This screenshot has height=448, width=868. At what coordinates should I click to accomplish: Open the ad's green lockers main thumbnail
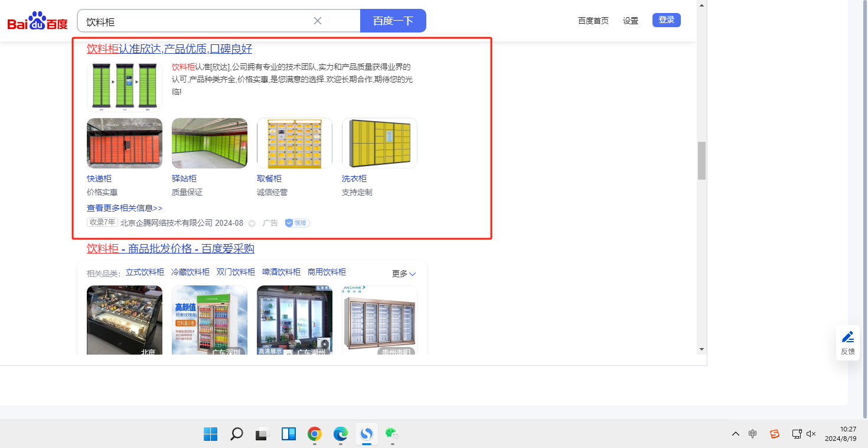(x=125, y=87)
